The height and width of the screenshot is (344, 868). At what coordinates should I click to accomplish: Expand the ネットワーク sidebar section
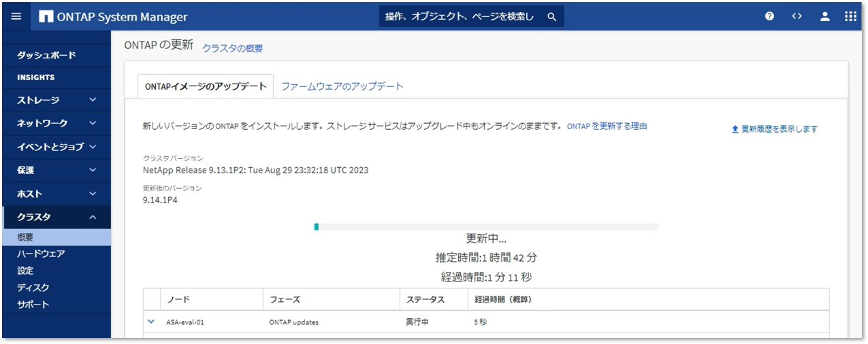point(56,124)
